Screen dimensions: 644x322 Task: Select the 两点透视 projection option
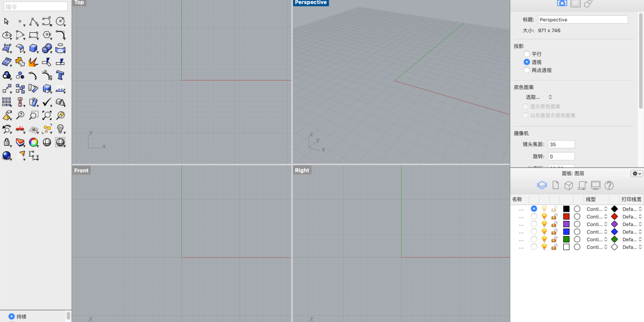click(x=526, y=70)
